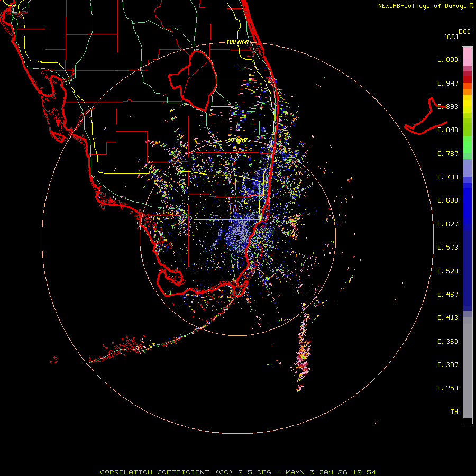The width and height of the screenshot is (476, 476).
Task: Click the 0.360 legend value
Action: coord(448,342)
